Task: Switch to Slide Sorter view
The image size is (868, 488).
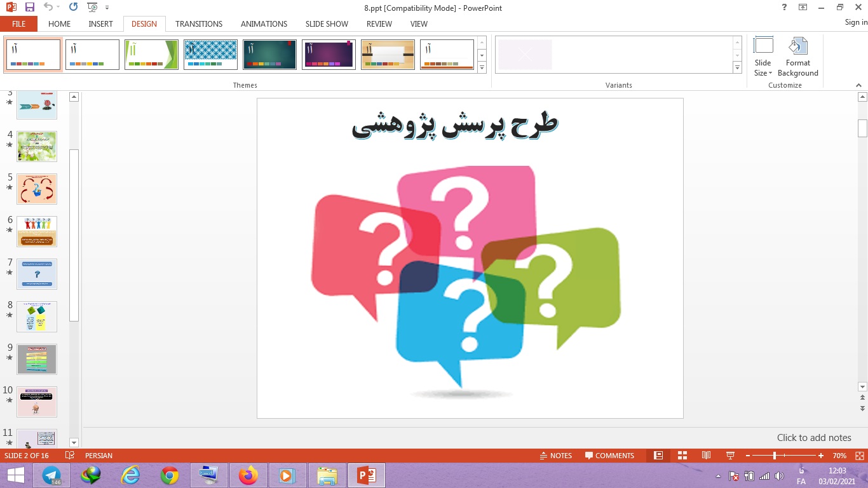Action: tap(682, 455)
